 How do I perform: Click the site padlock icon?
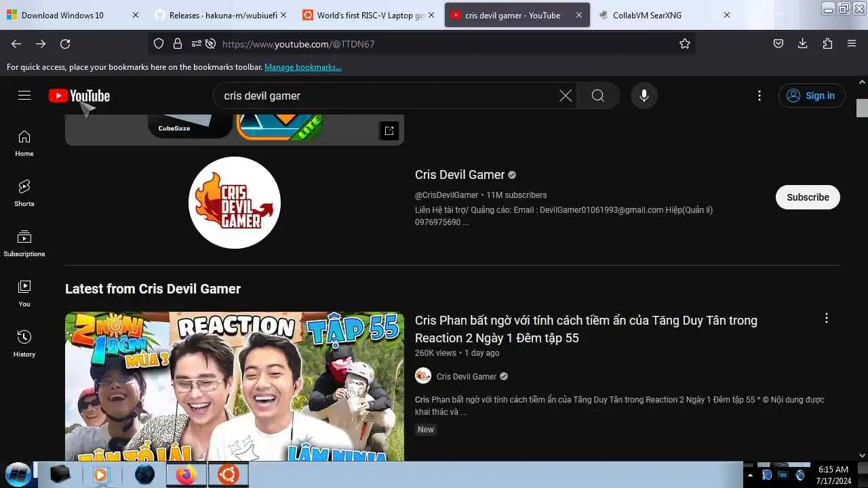pos(178,43)
